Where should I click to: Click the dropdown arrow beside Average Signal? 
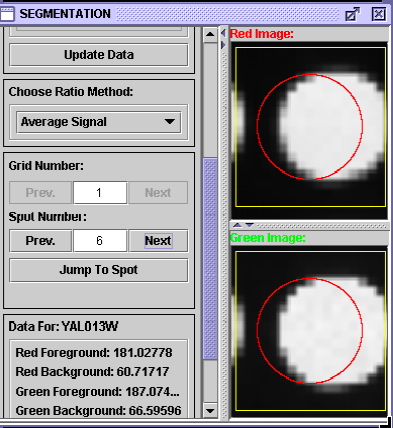[x=170, y=122]
